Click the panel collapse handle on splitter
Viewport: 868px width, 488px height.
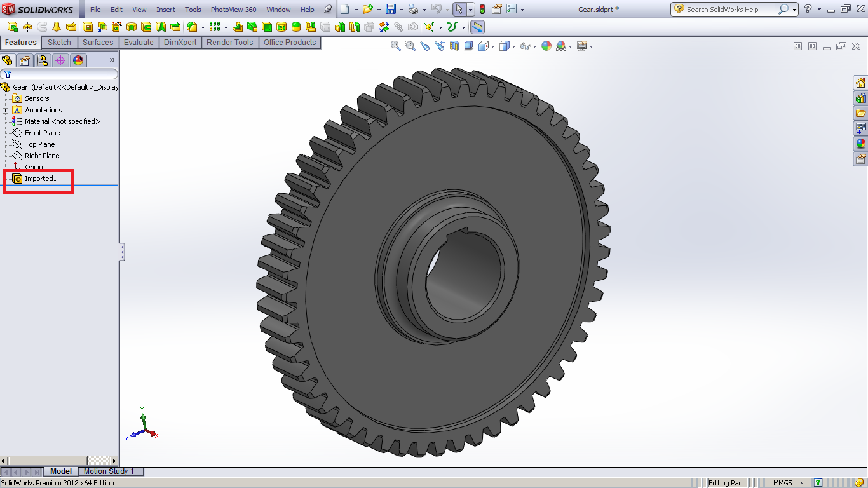(122, 252)
